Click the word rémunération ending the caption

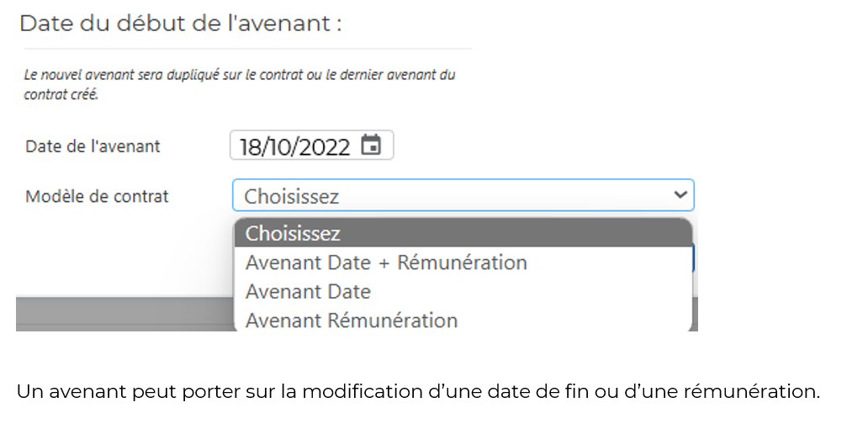751,392
